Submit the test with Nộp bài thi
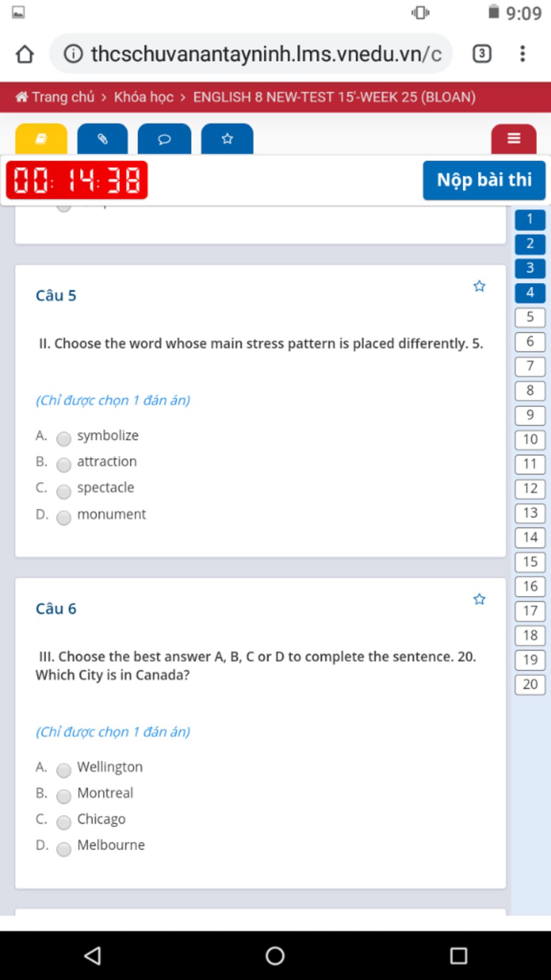Screen dimensions: 551x980 point(484,180)
